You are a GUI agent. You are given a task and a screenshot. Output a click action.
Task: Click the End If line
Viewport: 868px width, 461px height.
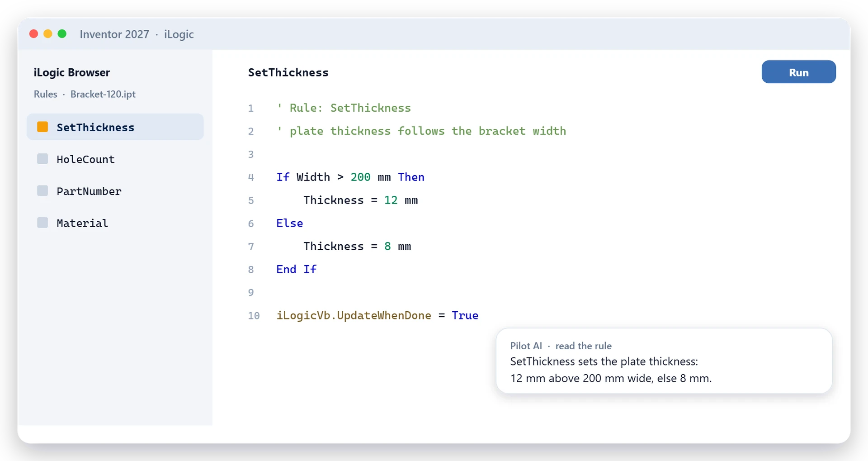[x=297, y=269]
